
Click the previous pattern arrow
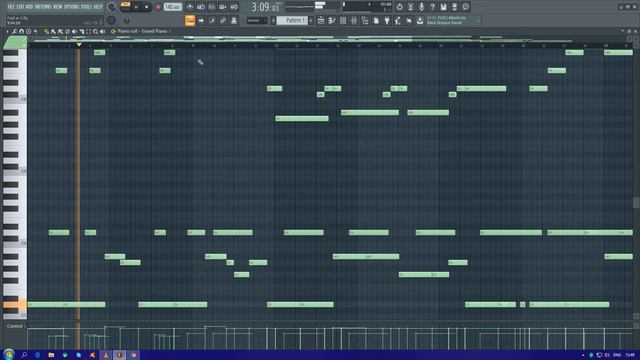[273, 20]
